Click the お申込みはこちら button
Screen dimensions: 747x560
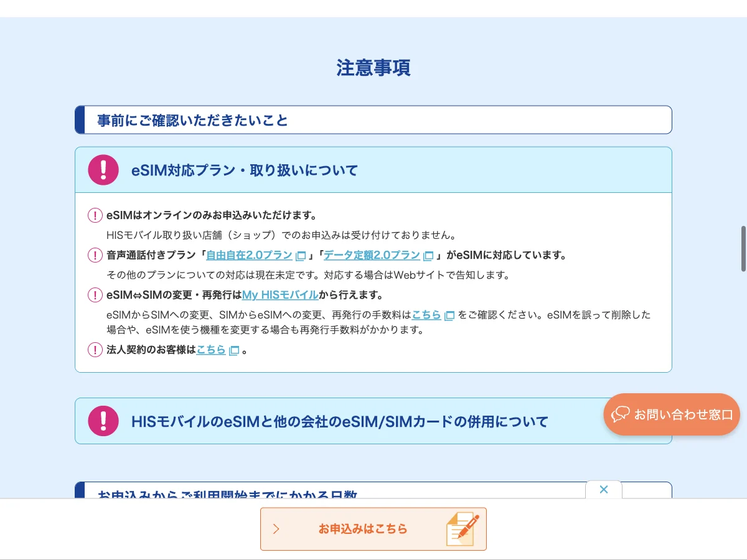[374, 529]
